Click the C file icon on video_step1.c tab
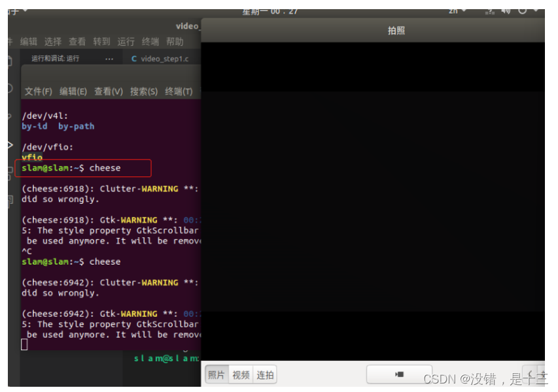 [x=134, y=59]
